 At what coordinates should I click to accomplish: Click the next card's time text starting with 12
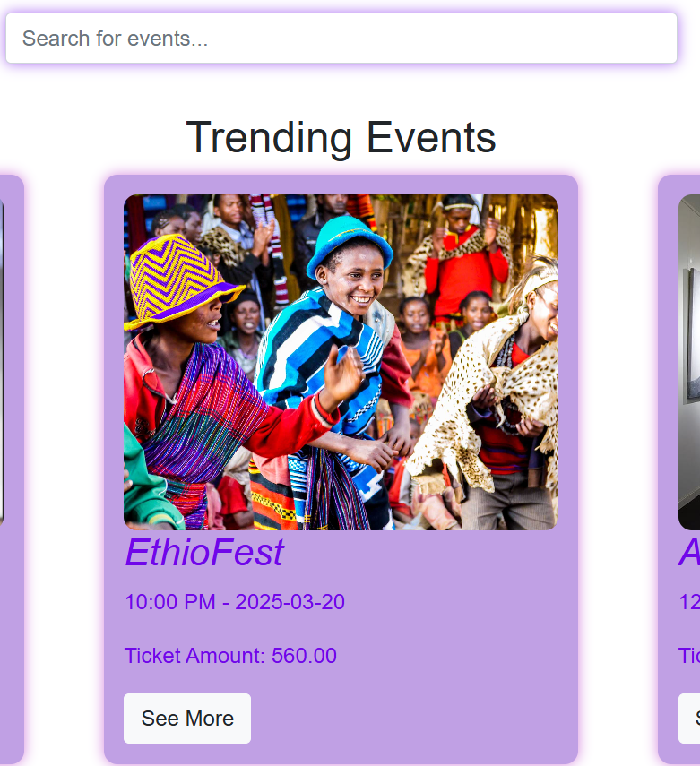689,602
